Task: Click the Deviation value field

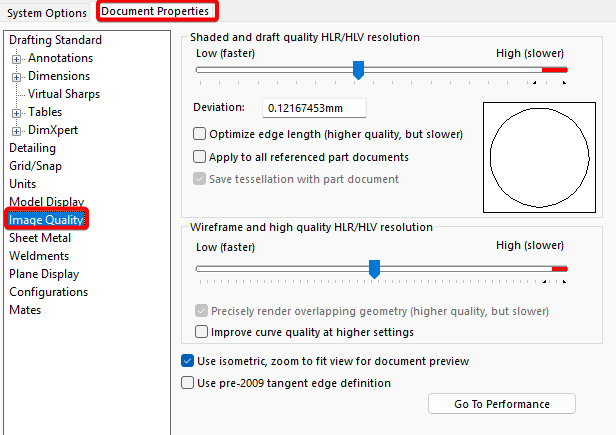Action: (x=314, y=108)
